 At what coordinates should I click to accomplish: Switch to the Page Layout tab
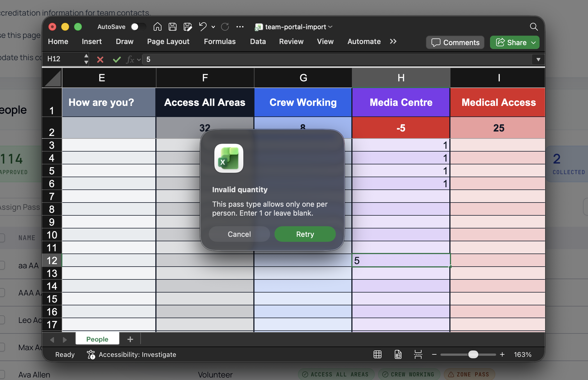(x=168, y=42)
